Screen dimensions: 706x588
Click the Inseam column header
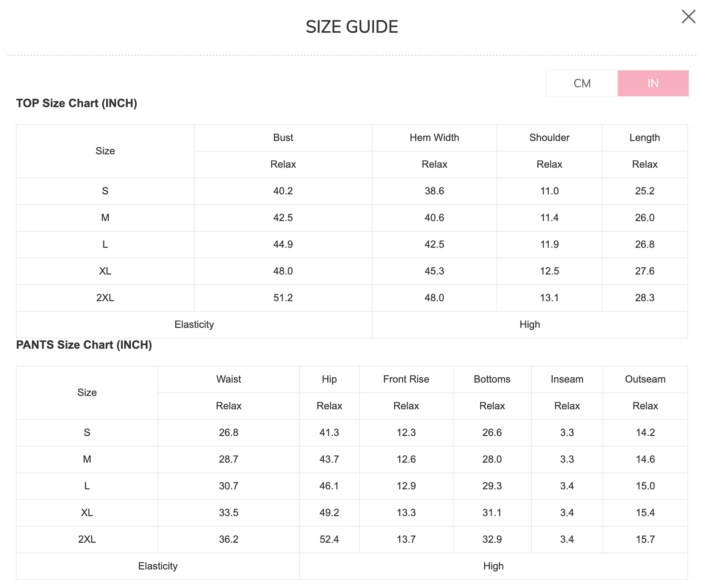click(x=567, y=379)
